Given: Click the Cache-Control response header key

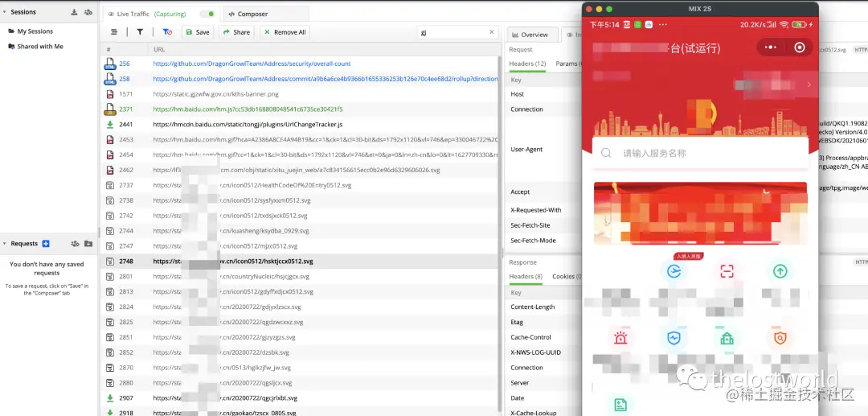Looking at the screenshot, I should point(531,337).
